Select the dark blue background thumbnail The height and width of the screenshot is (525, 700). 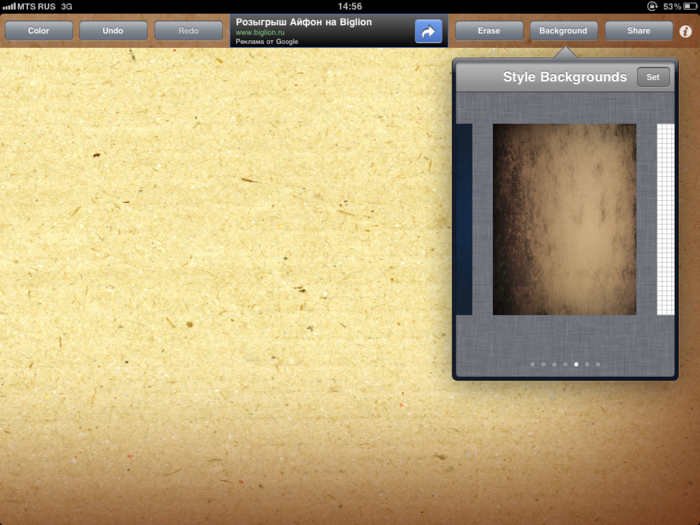point(464,219)
